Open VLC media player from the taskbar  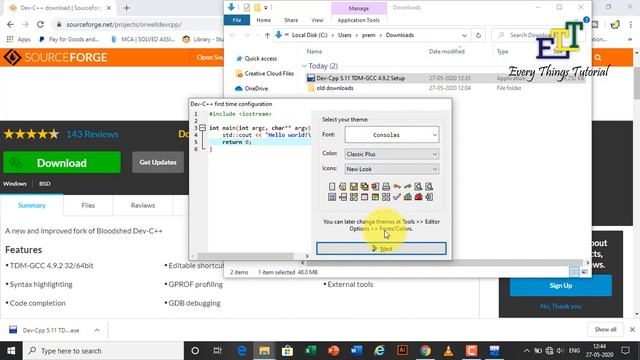pyautogui.click(x=448, y=351)
